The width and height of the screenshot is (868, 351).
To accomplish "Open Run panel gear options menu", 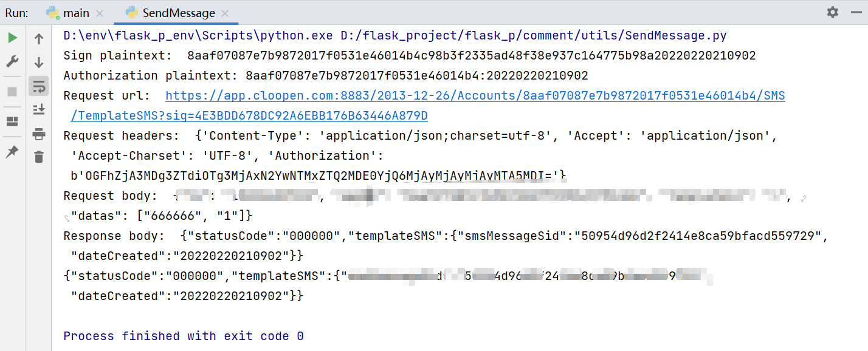I will [832, 12].
